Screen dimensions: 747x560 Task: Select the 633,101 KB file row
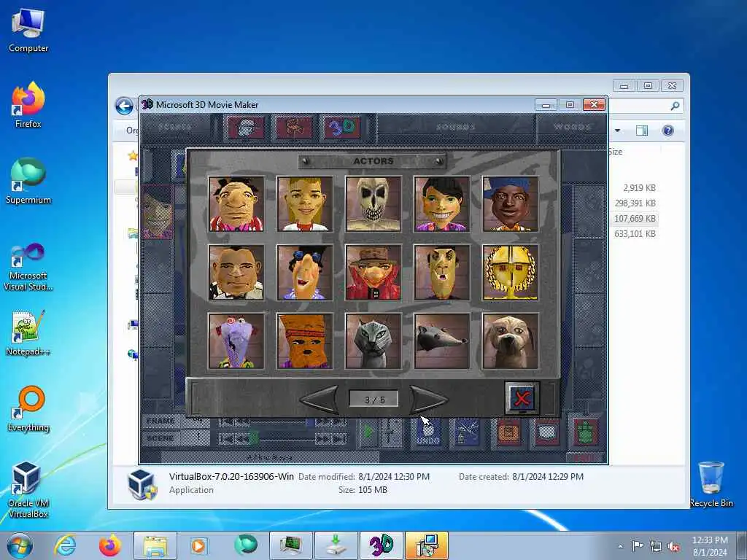(x=635, y=234)
